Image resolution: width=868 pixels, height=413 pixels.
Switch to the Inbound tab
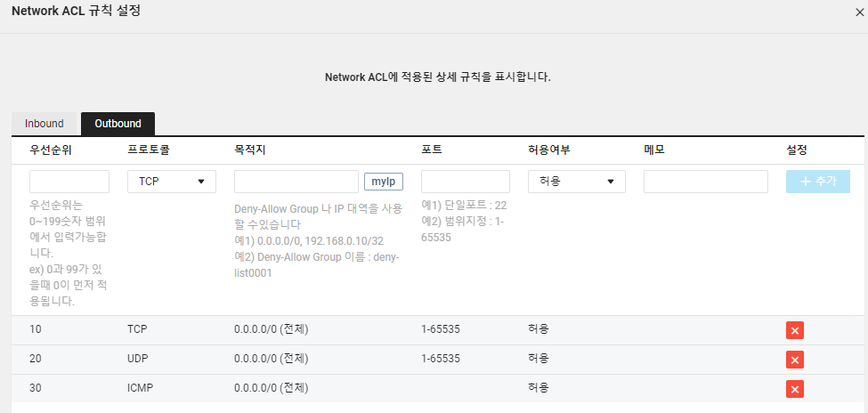[45, 124]
